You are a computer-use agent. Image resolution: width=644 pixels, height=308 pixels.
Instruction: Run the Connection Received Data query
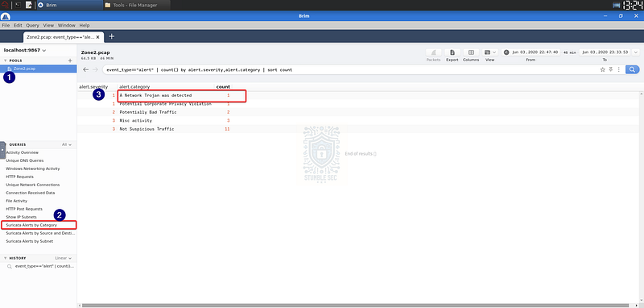pyautogui.click(x=31, y=193)
